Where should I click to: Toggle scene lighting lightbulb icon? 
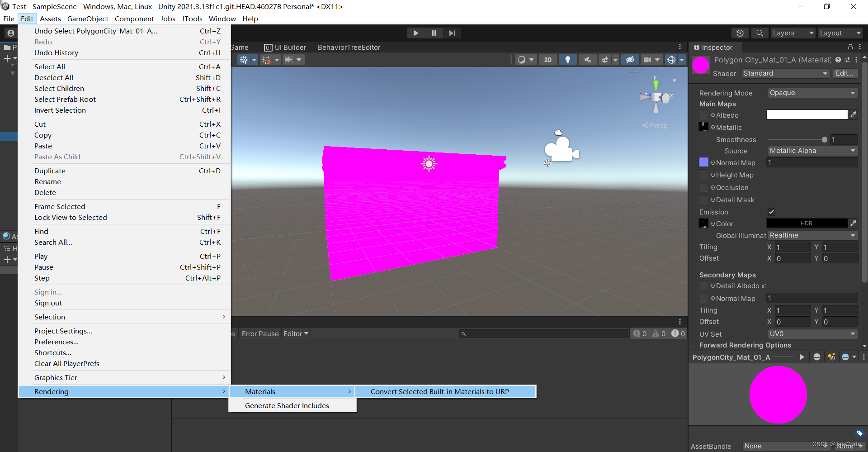pyautogui.click(x=568, y=60)
